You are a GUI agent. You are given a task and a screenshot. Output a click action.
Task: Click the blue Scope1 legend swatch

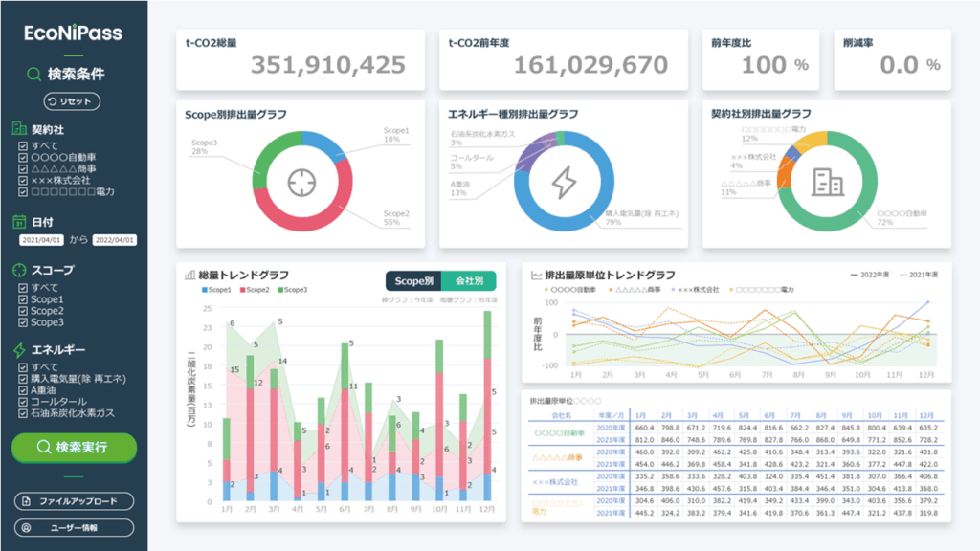point(204,290)
